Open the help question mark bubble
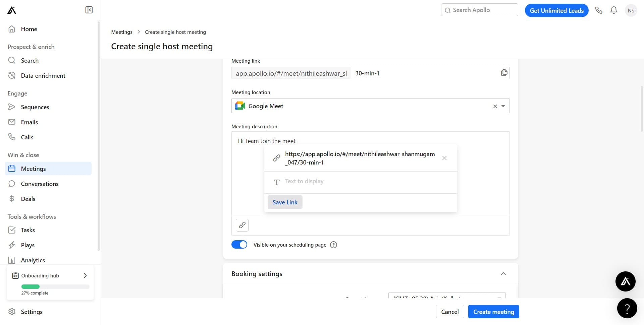644x325 pixels. point(627,308)
